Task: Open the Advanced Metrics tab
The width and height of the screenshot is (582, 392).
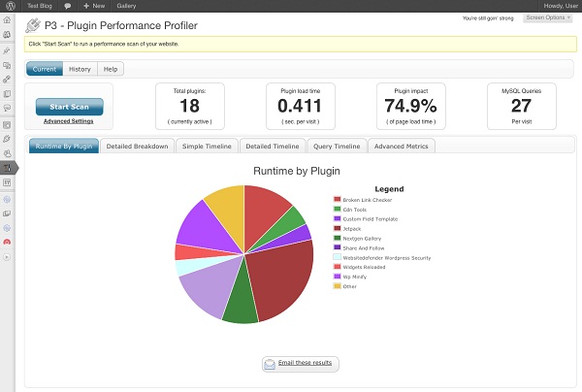Action: 403,146
